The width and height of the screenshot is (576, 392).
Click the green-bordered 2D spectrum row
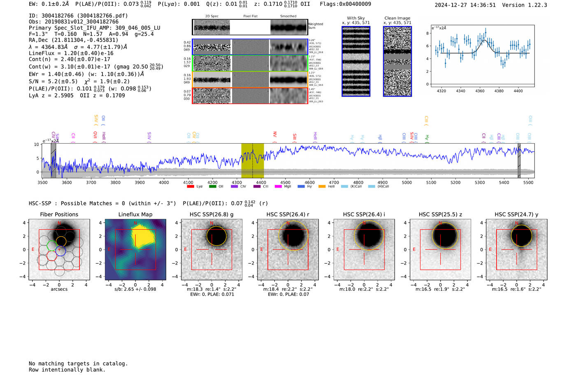[250, 63]
